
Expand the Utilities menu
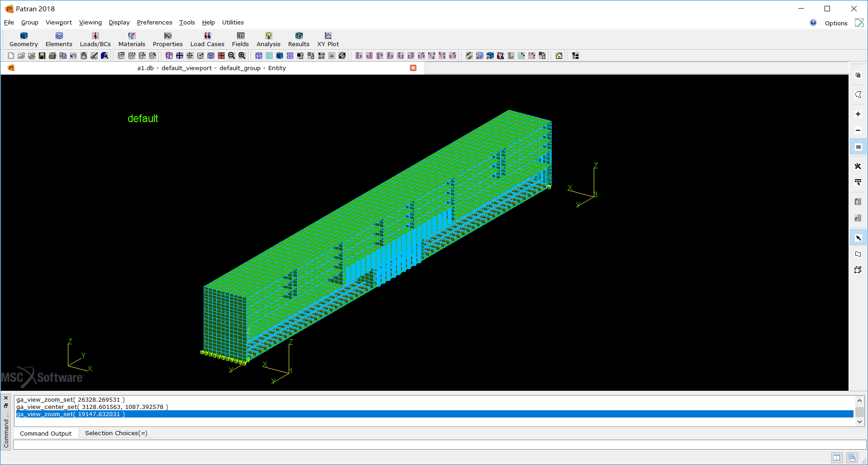coord(233,23)
